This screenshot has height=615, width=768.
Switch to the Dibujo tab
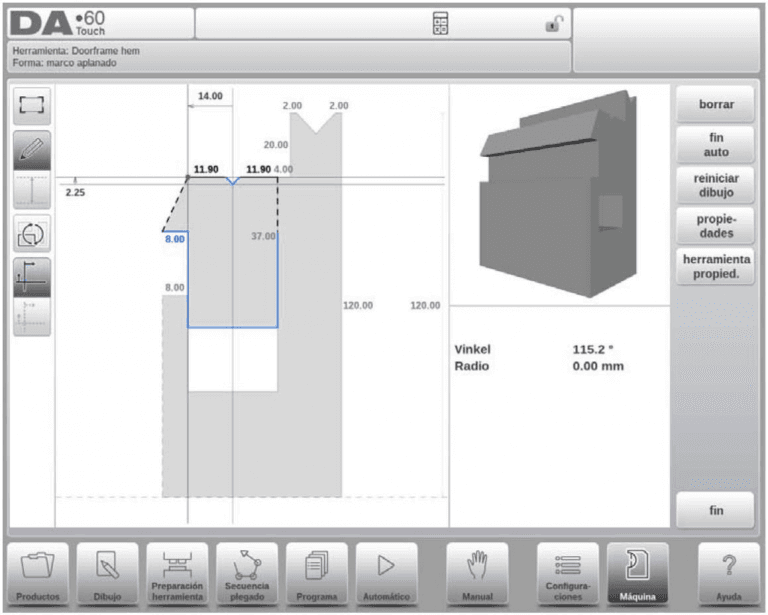(107, 573)
